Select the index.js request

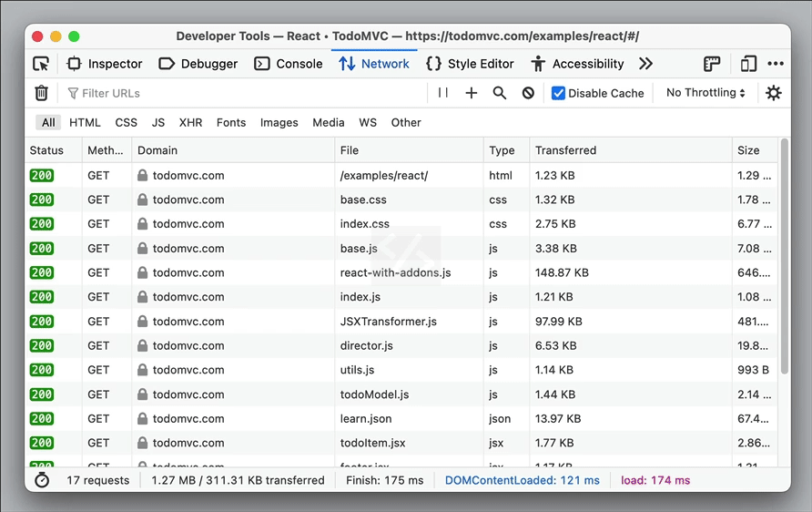[401, 297]
